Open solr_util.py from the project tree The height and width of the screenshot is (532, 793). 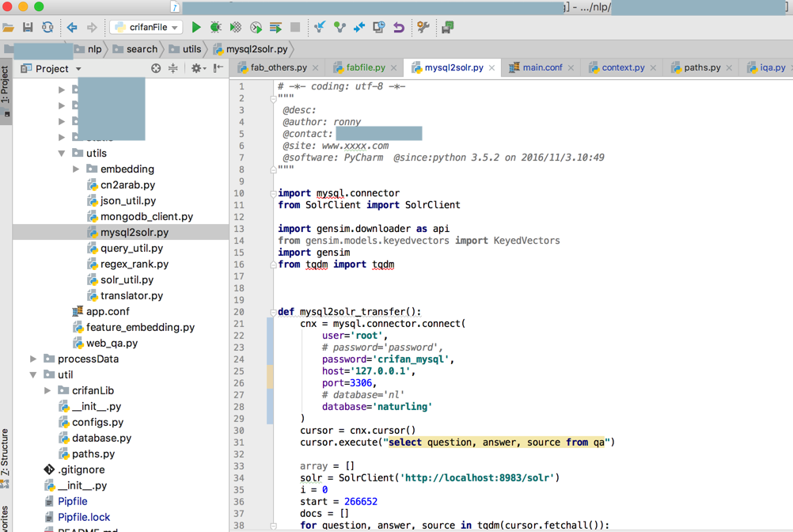(127, 280)
